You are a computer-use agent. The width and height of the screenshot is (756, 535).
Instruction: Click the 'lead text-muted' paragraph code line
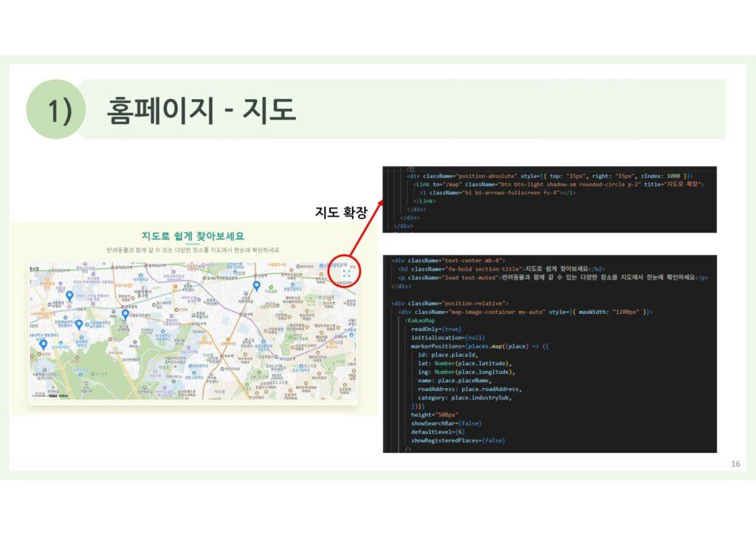point(553,278)
